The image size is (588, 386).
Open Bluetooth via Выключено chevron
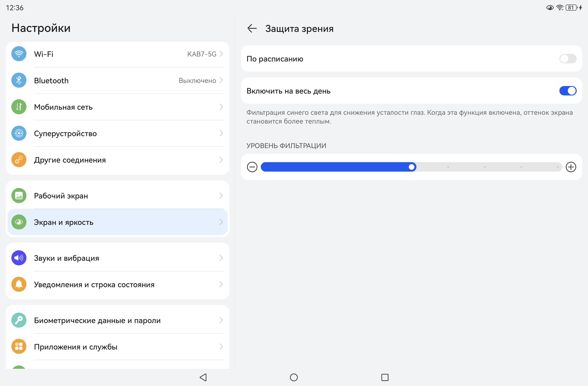221,80
